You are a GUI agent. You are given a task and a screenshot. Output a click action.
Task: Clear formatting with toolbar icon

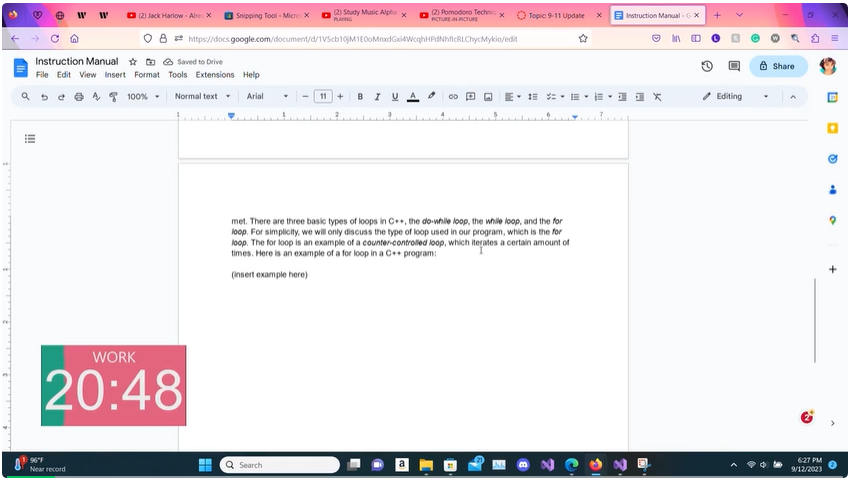657,97
